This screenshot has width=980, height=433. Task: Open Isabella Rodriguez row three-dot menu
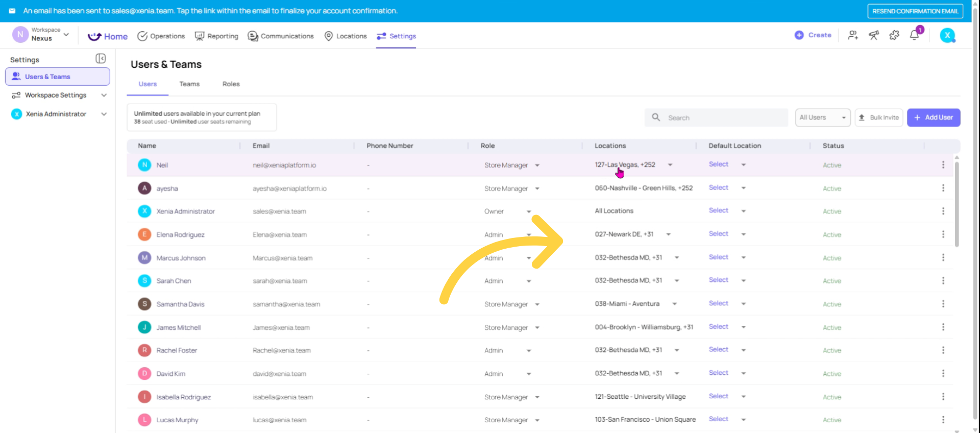pos(943,397)
